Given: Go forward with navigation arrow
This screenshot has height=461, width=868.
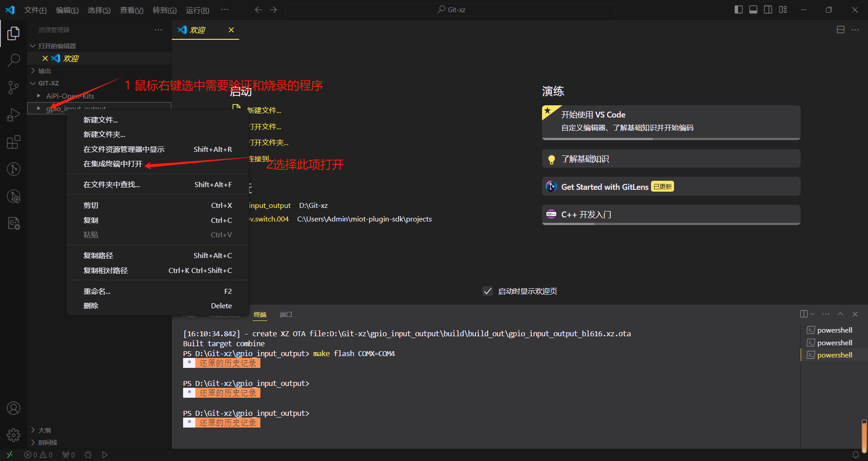Looking at the screenshot, I should (x=274, y=9).
